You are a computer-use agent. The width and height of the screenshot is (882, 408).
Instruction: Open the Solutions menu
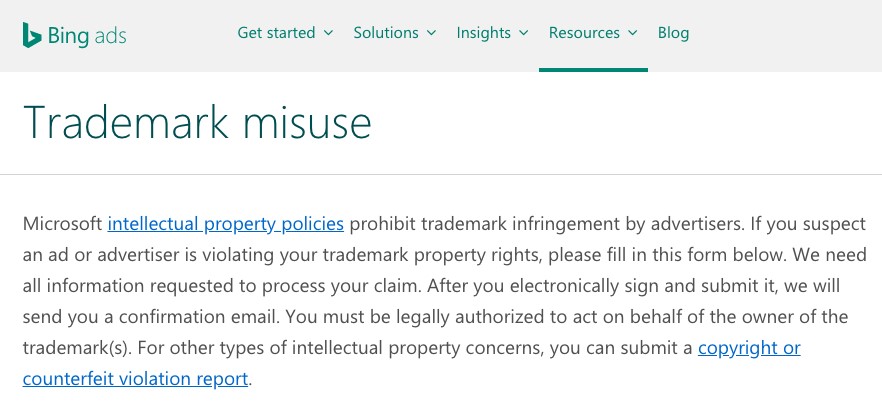(386, 33)
